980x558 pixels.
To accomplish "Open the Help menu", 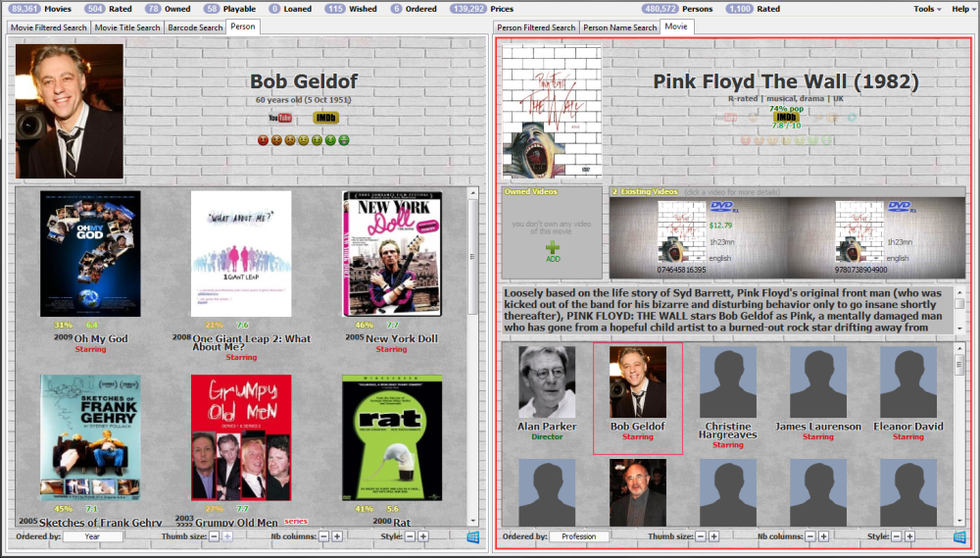I will [x=962, y=9].
